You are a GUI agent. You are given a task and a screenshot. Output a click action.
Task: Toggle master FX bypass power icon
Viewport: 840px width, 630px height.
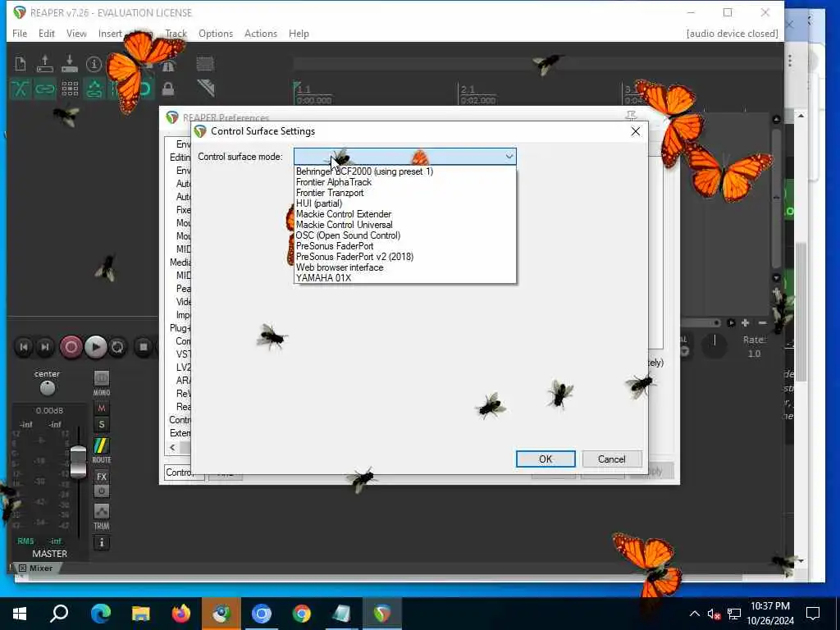click(101, 491)
